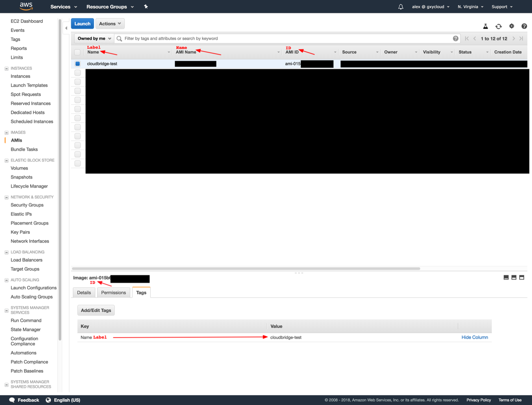This screenshot has width=532, height=405.
Task: Open the Support dropdown menu
Action: point(502,7)
